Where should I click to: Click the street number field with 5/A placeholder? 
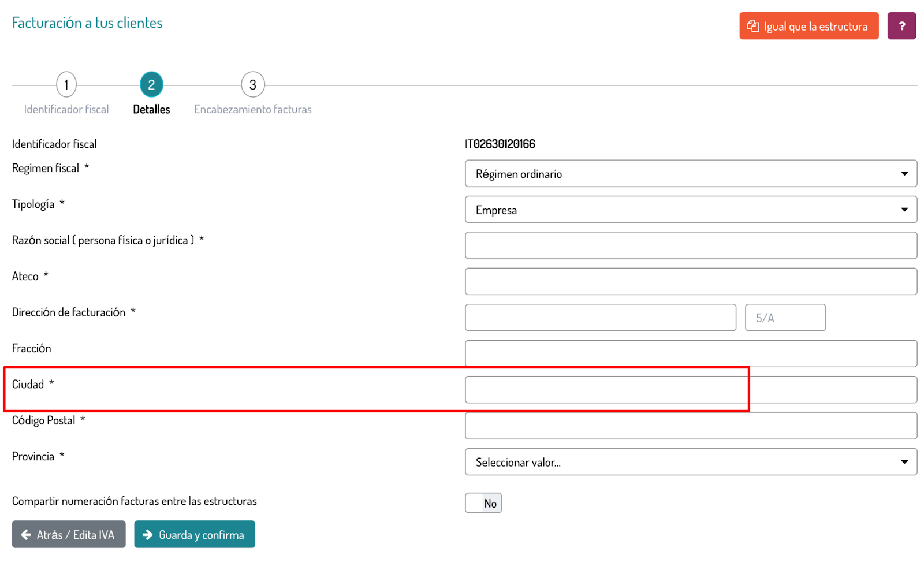click(785, 318)
